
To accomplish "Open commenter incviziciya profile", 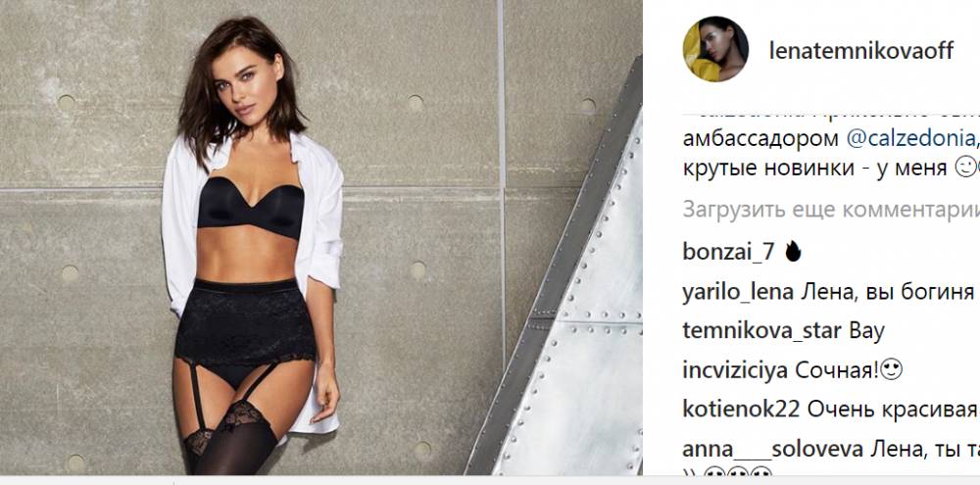I will pyautogui.click(x=735, y=370).
